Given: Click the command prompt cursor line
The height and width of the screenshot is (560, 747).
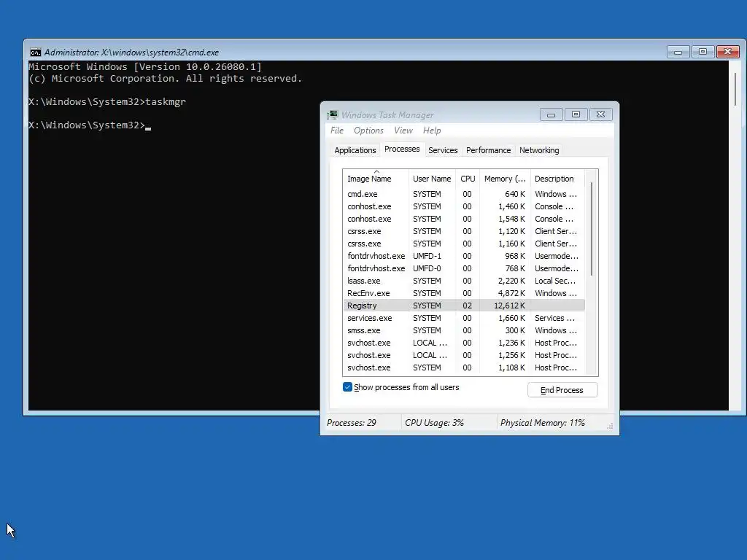Looking at the screenshot, I should tap(90, 125).
